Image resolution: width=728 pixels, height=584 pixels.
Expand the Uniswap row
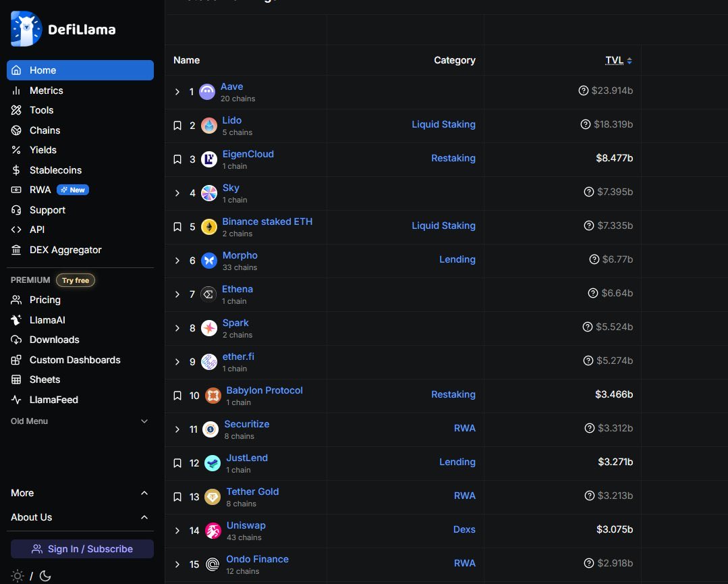click(x=177, y=531)
